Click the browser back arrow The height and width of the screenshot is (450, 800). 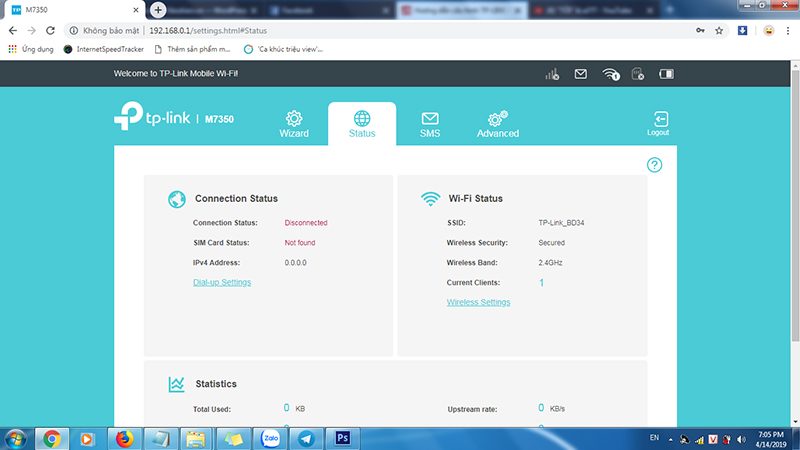(13, 31)
